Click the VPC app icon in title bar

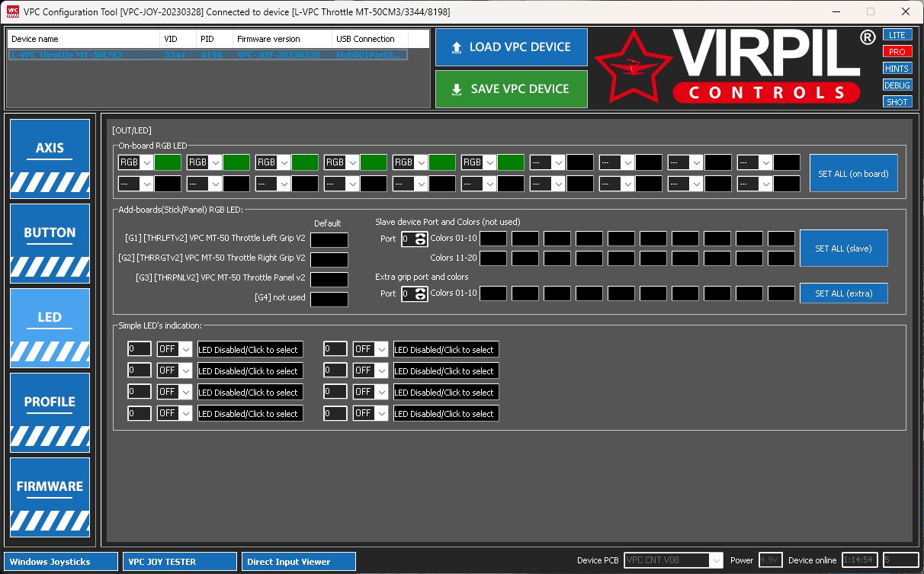point(13,12)
